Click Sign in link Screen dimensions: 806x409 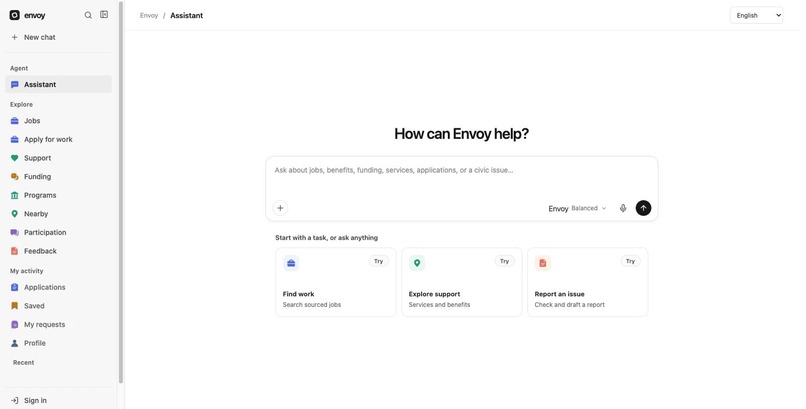point(59,400)
